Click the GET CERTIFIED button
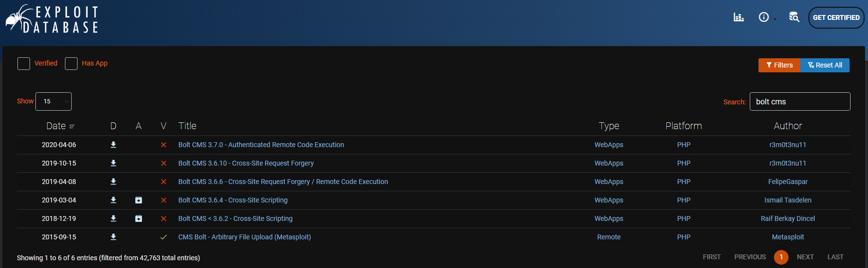Image resolution: width=868 pixels, height=268 pixels. click(836, 18)
